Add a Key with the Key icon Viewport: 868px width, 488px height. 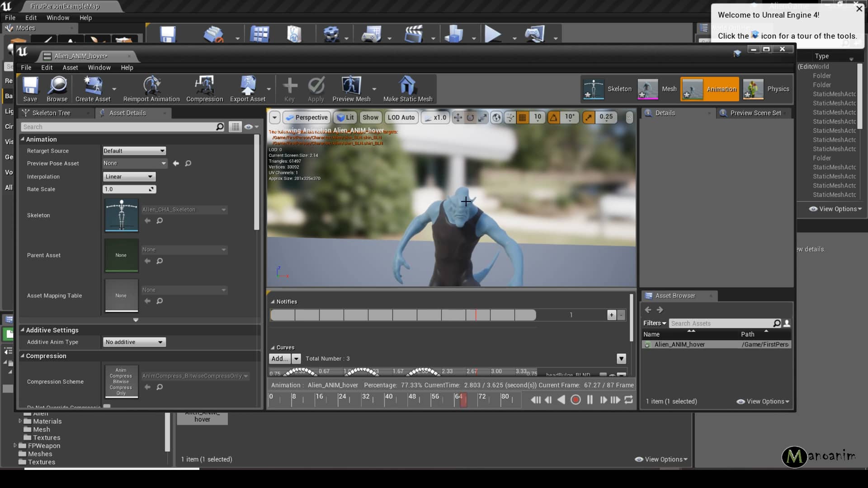(289, 89)
